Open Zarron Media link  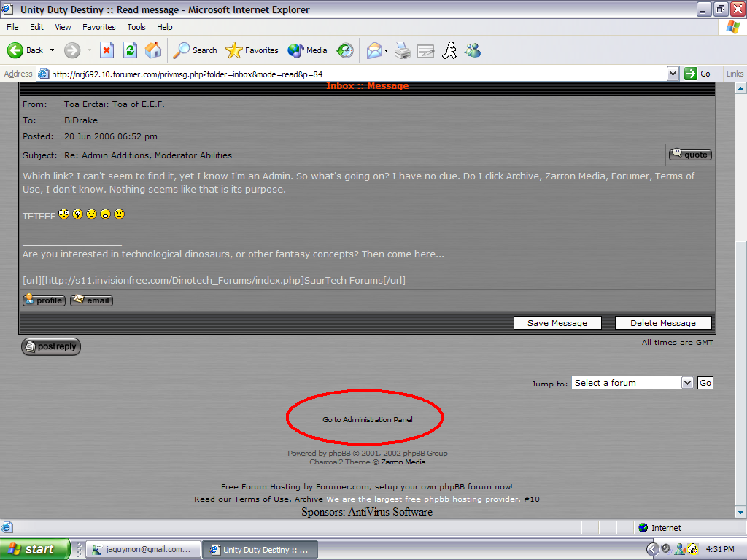403,462
